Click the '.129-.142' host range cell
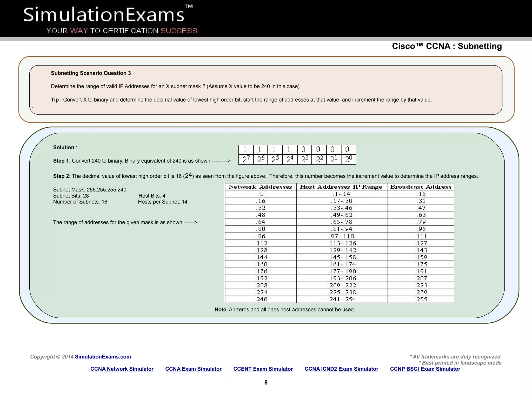Image resolution: width=532 pixels, height=399 pixels. pos(341,250)
